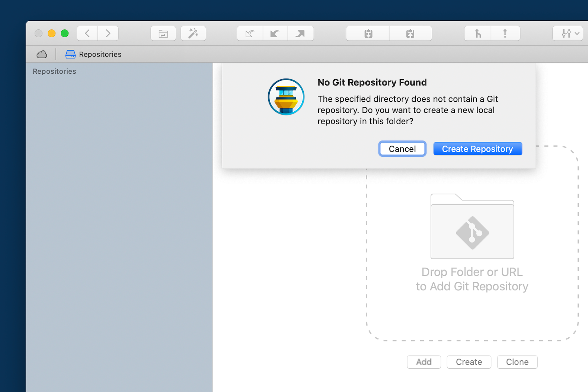Switch to the cloud Services view

point(42,54)
